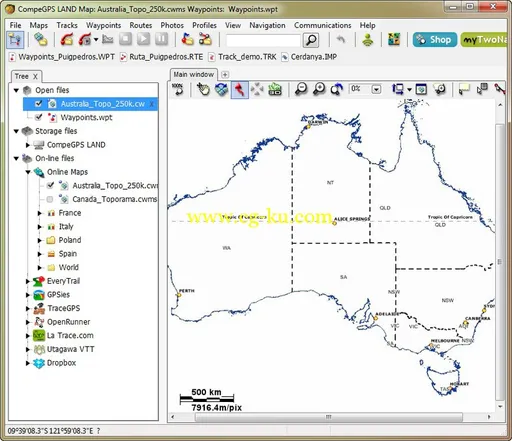This screenshot has height=441, width=512.
Task: Stop track playback button
Action: coord(125,39)
